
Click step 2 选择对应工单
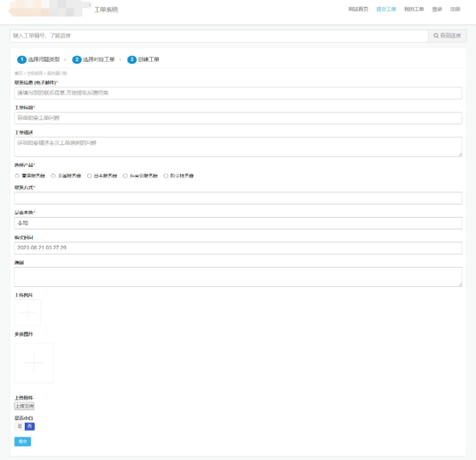tap(93, 60)
